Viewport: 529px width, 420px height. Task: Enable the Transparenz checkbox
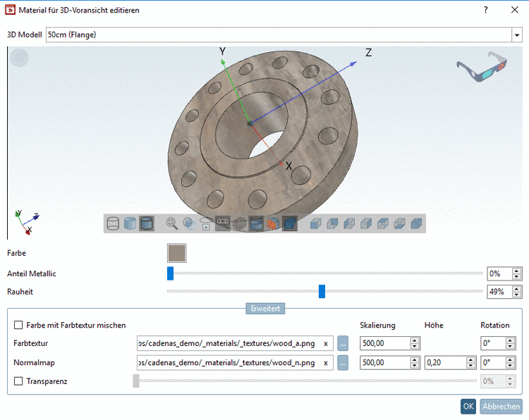(18, 381)
